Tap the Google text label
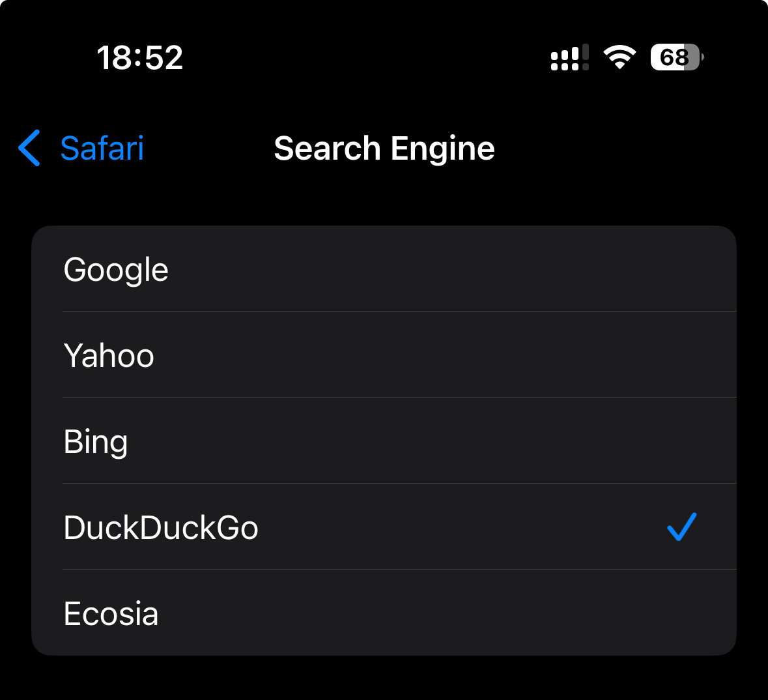The width and height of the screenshot is (768, 700). click(x=116, y=270)
